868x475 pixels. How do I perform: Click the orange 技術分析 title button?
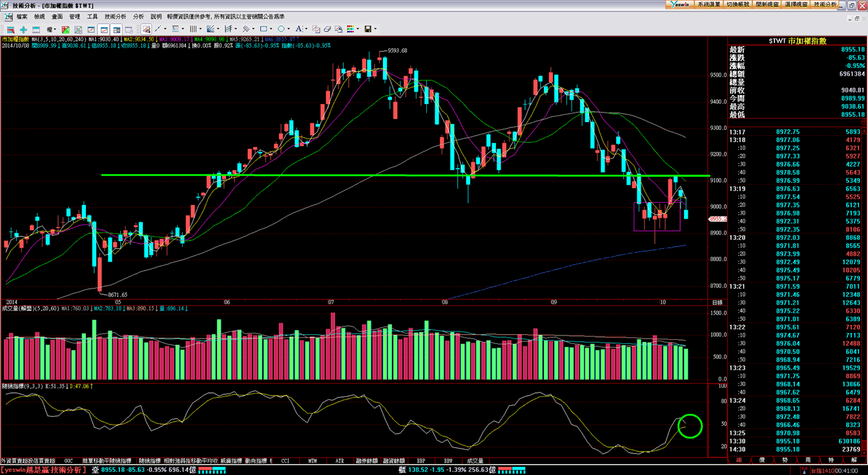pos(825,5)
